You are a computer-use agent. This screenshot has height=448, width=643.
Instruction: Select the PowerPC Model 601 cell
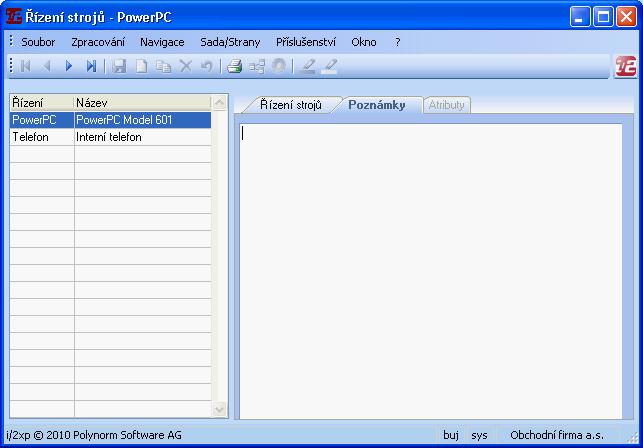[143, 120]
